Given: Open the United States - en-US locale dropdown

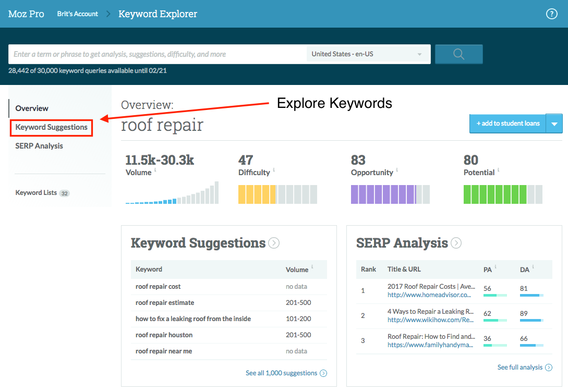Looking at the screenshot, I should [367, 54].
